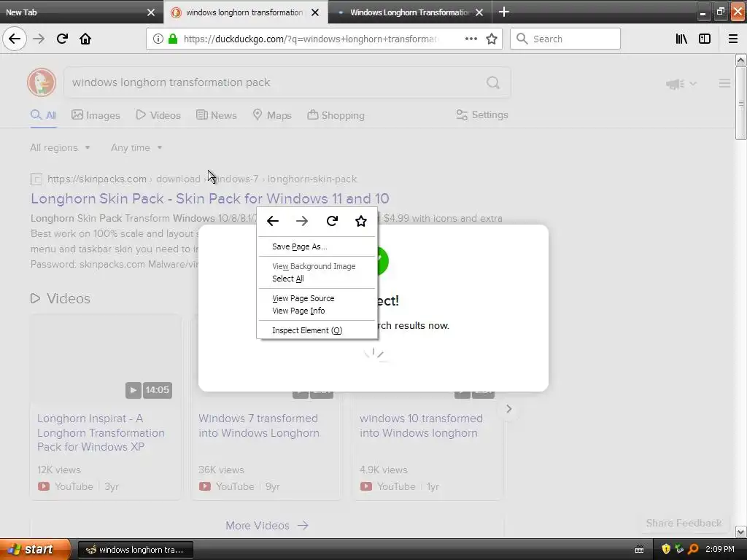Screen dimensions: 747x560
Task: Toggle the sidebars icon
Action: pyautogui.click(x=705, y=39)
